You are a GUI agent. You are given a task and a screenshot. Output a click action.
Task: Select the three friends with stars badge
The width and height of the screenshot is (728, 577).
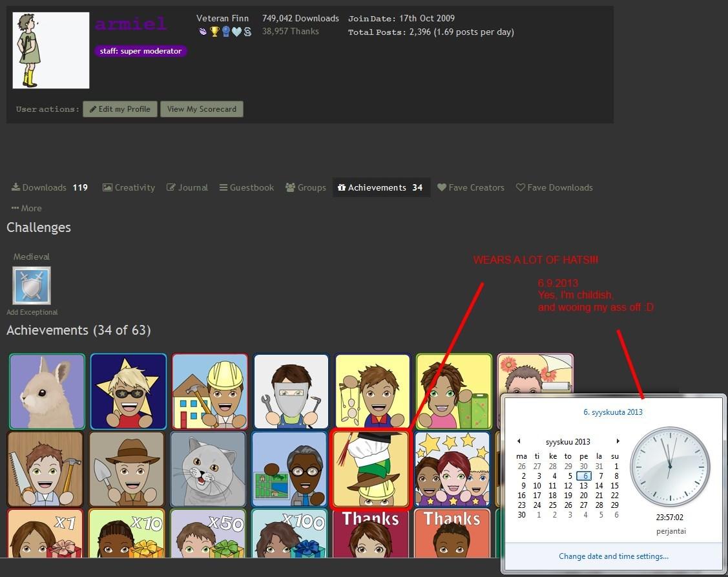point(452,468)
